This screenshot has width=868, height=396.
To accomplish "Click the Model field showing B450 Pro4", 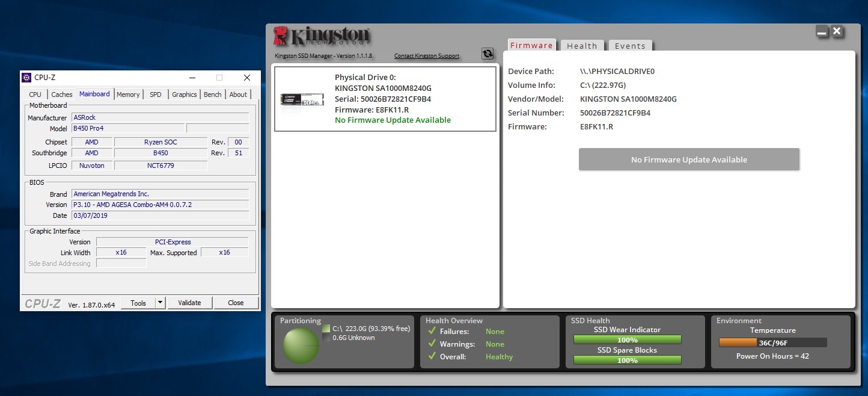I will coord(127,128).
